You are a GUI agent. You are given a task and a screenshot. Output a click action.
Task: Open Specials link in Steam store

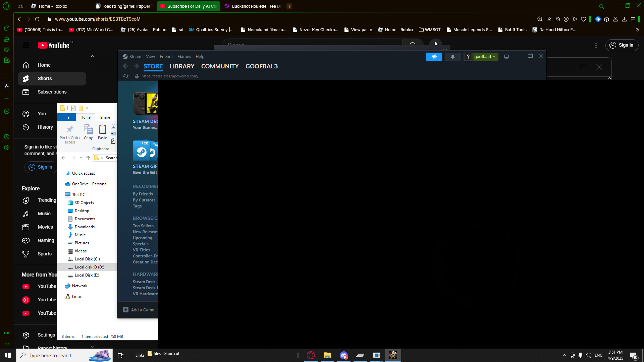pos(141,244)
